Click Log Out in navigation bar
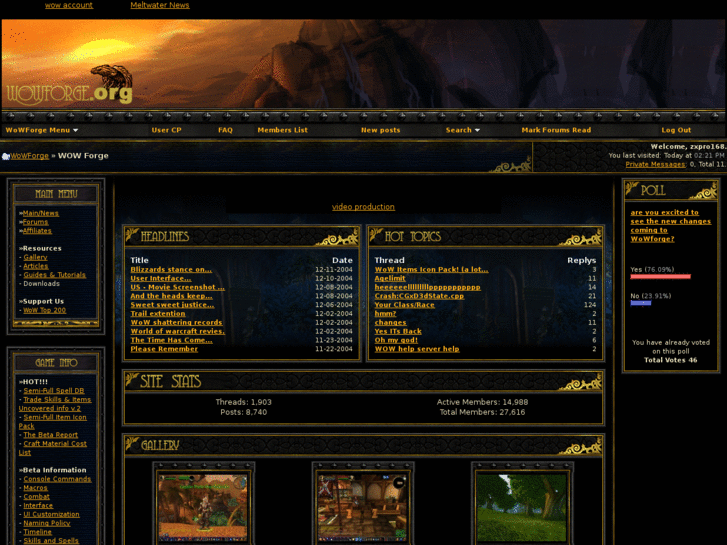Screen dimensions: 727x545 [676, 130]
